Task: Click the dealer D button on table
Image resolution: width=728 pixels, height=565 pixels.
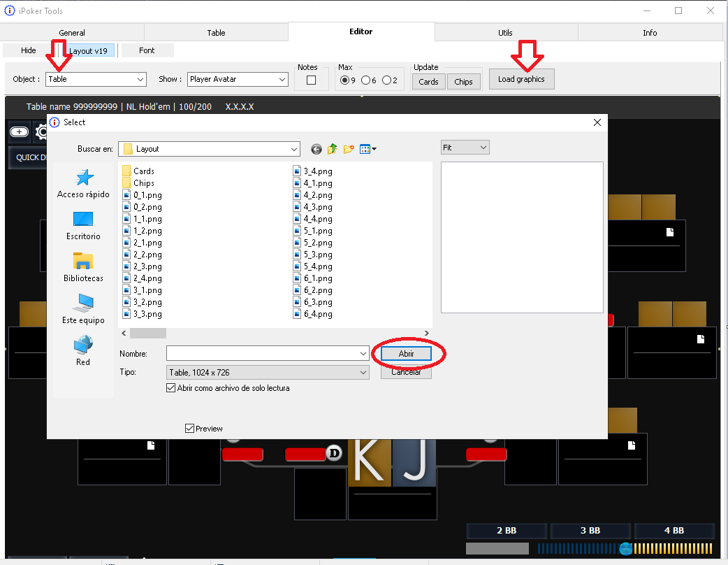Action: click(x=334, y=452)
